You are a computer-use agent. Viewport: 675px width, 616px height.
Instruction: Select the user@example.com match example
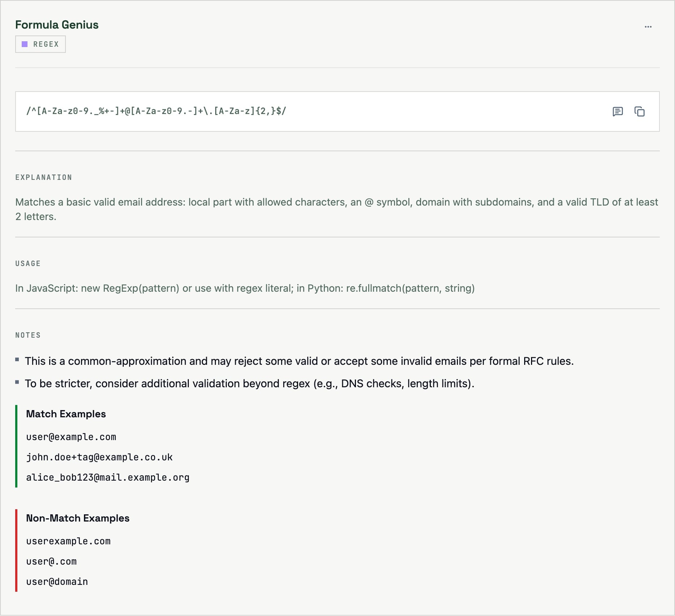click(x=71, y=437)
